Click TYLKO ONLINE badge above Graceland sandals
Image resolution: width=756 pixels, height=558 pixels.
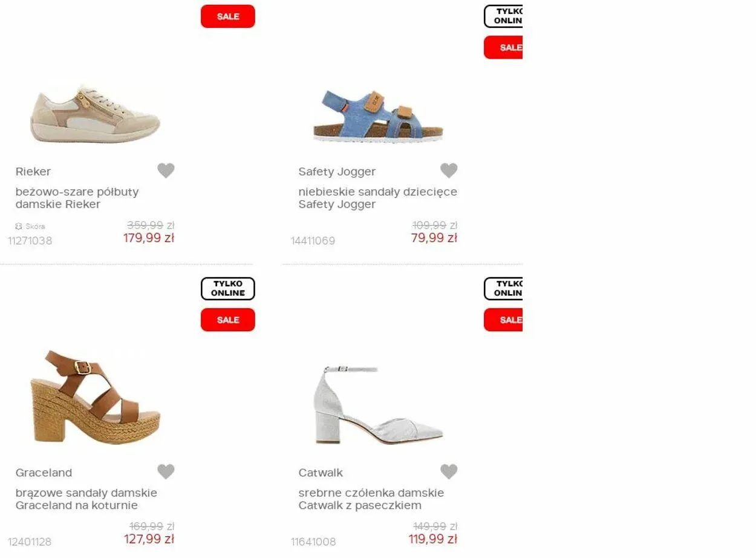228,289
